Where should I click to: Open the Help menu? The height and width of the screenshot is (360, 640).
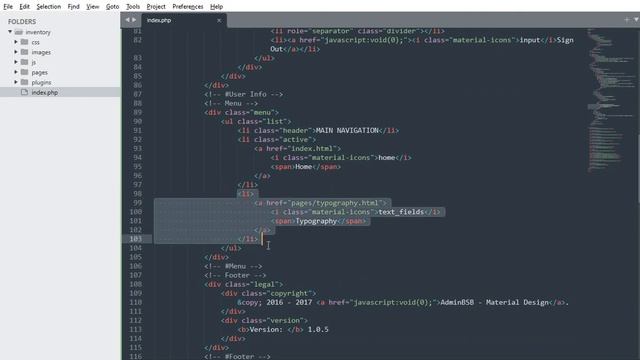[216, 7]
